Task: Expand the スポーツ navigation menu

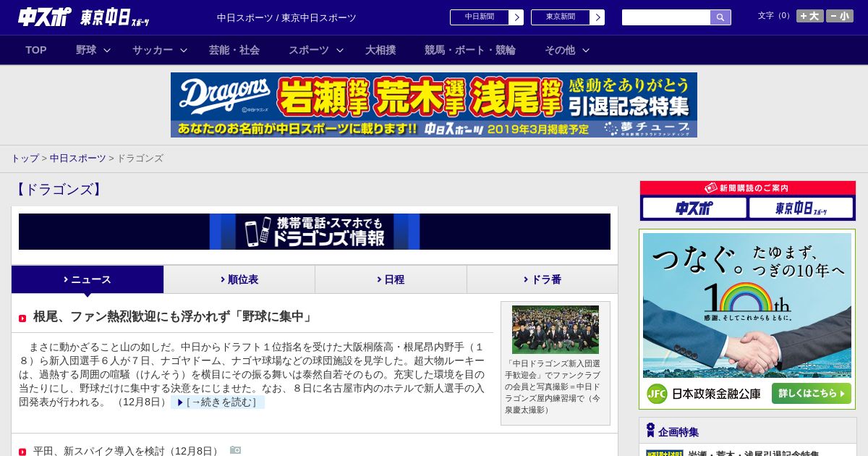Action: 316,50
